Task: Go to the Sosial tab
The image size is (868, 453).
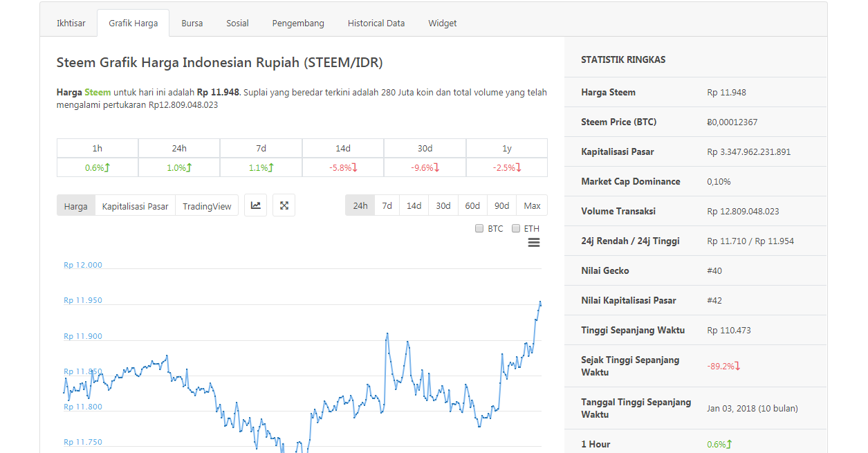Action: pyautogui.click(x=237, y=23)
